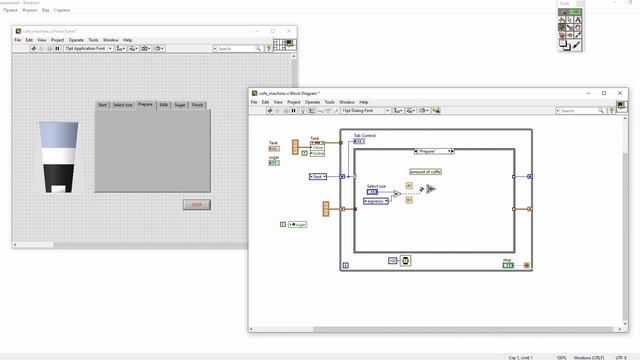Show Context Help in Block Diagram window

pyautogui.click(x=611, y=111)
